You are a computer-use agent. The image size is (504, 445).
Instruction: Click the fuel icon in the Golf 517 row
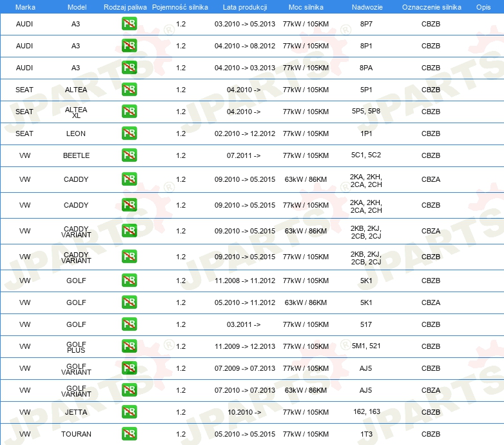[129, 324]
